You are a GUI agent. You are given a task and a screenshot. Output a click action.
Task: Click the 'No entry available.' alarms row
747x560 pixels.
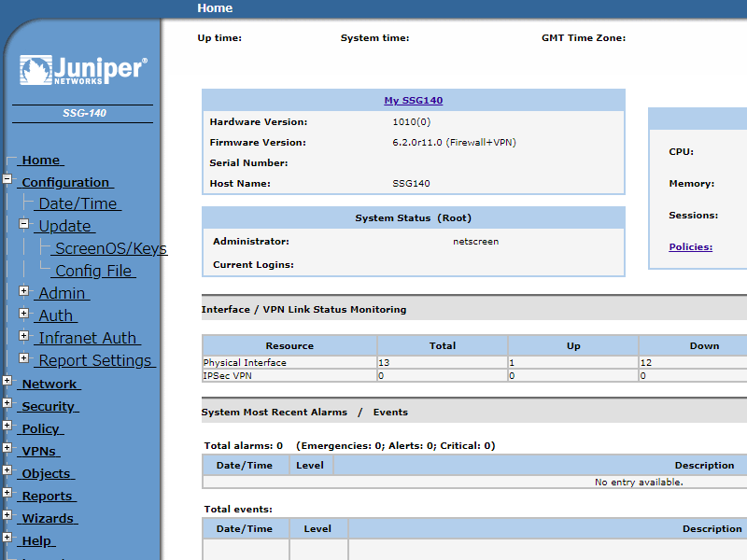(639, 482)
